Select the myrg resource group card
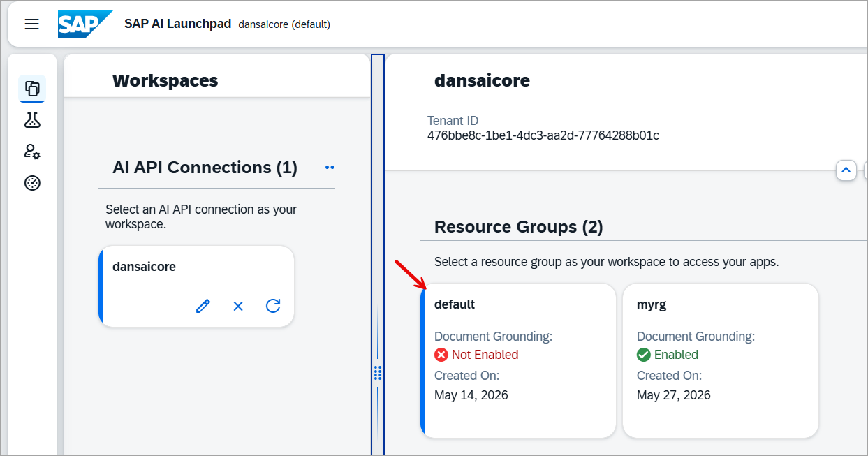 [x=720, y=360]
